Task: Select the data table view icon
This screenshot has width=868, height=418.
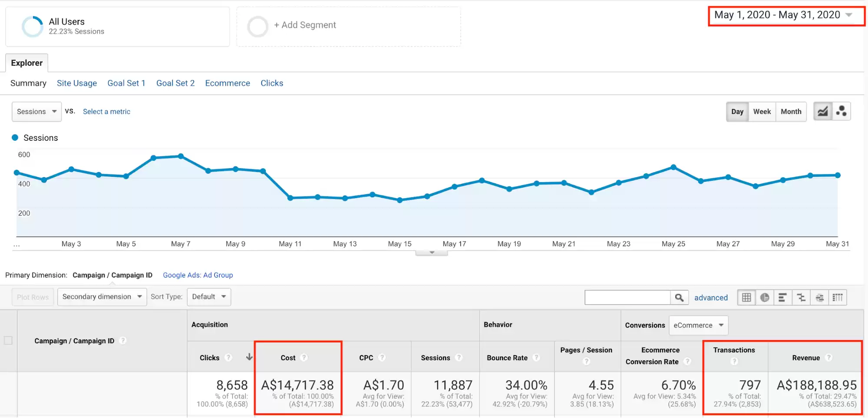Action: [x=746, y=298]
